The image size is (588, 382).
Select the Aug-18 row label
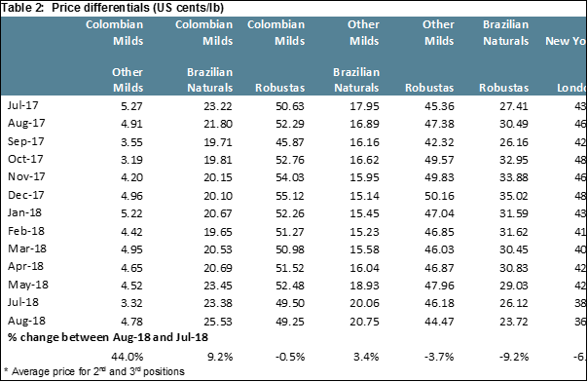point(26,322)
